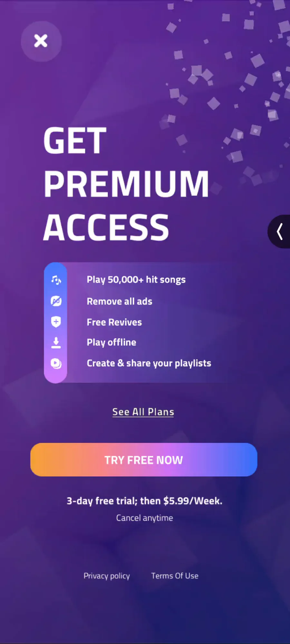Tap the 3-day free trial pricing text
The width and height of the screenshot is (290, 644).
point(144,501)
